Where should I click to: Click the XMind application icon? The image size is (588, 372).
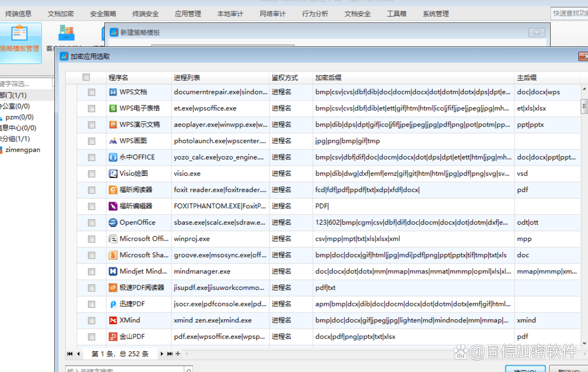pyautogui.click(x=113, y=320)
